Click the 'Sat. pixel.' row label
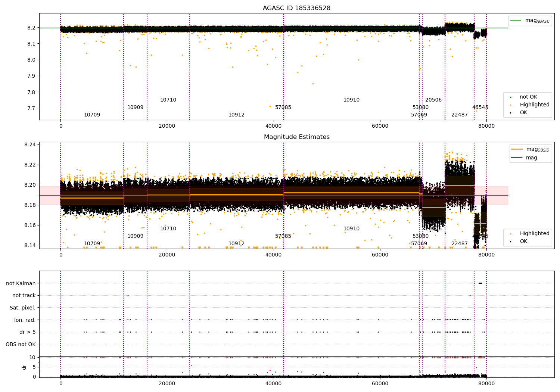This screenshot has height=392, width=560. pos(23,308)
